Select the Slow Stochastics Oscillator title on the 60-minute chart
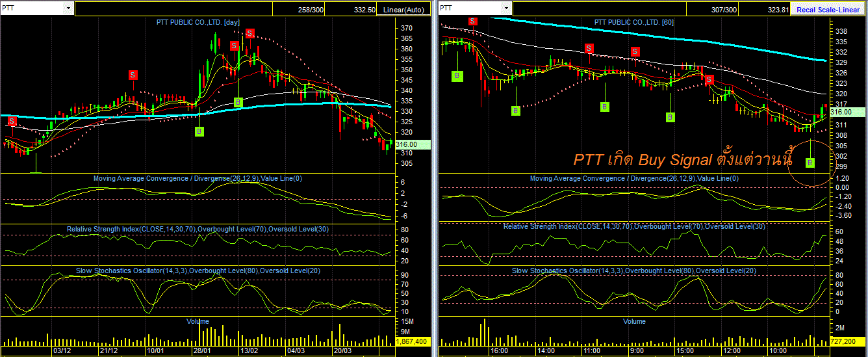The image size is (868, 357). pyautogui.click(x=635, y=271)
